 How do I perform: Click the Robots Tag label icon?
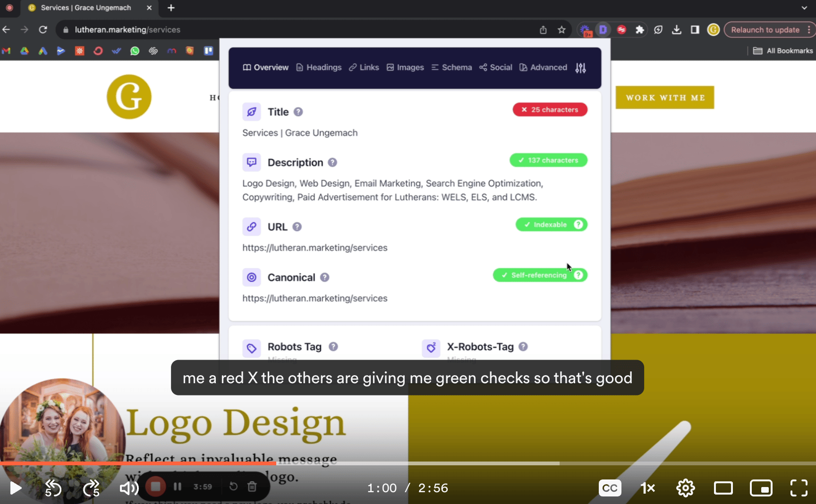(252, 348)
